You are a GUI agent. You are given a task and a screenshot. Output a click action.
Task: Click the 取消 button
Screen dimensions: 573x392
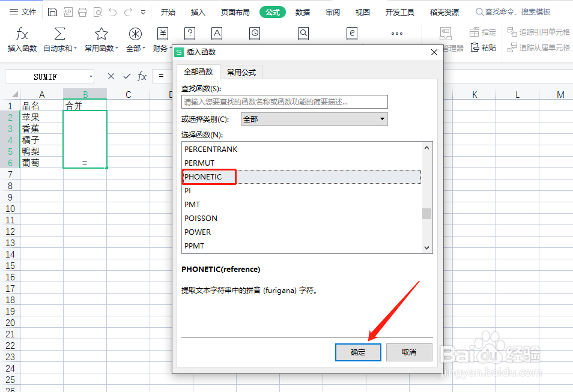(x=409, y=352)
